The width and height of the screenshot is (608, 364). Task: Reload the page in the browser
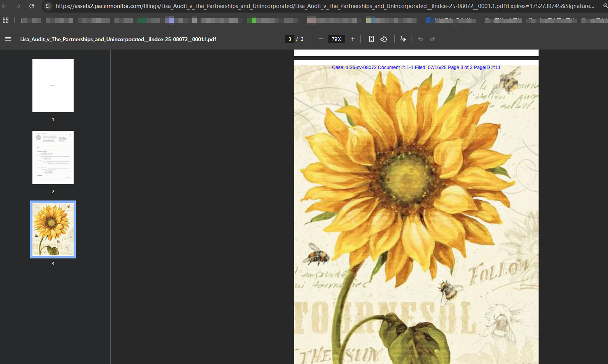click(x=32, y=6)
